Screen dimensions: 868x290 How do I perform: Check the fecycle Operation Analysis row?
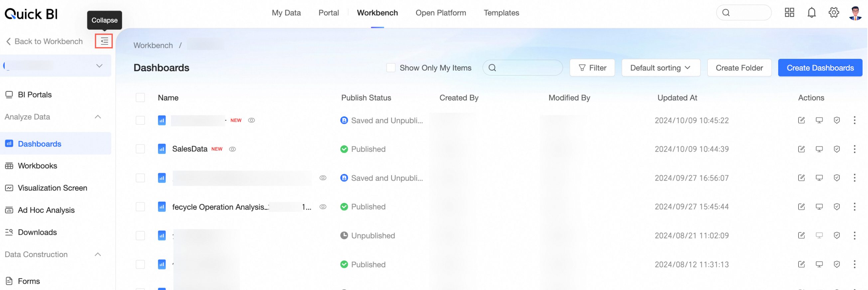pos(140,207)
